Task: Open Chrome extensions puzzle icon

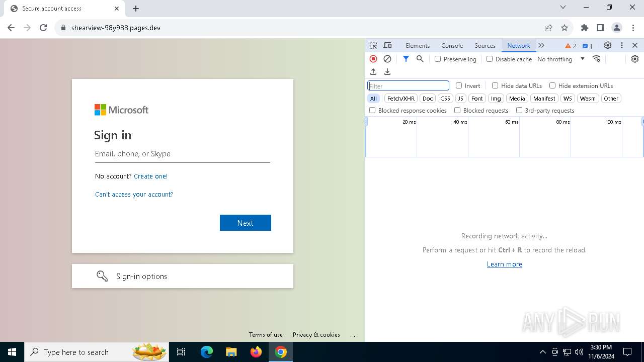Action: (585, 28)
